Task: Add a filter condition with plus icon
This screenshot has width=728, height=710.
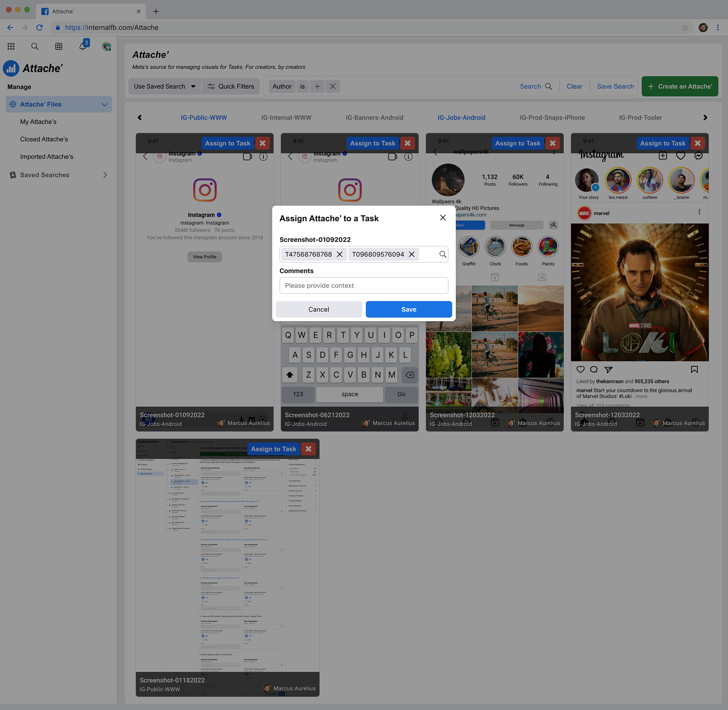Action: pos(317,86)
